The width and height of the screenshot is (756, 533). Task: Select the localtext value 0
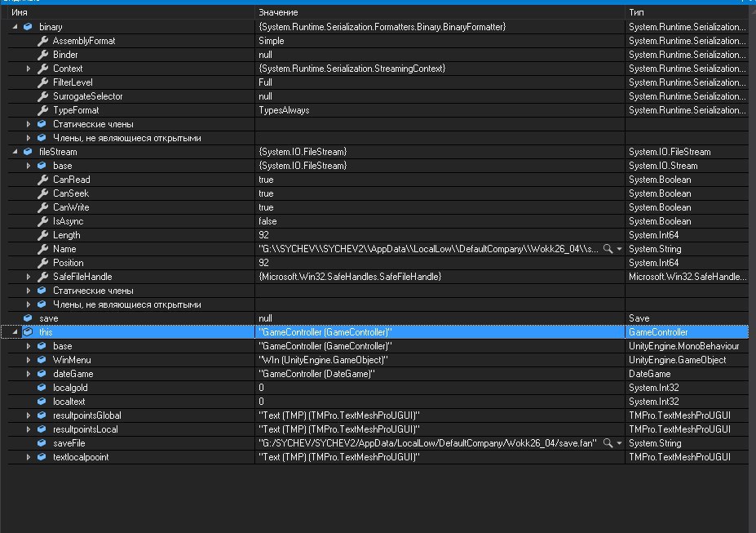(x=261, y=402)
